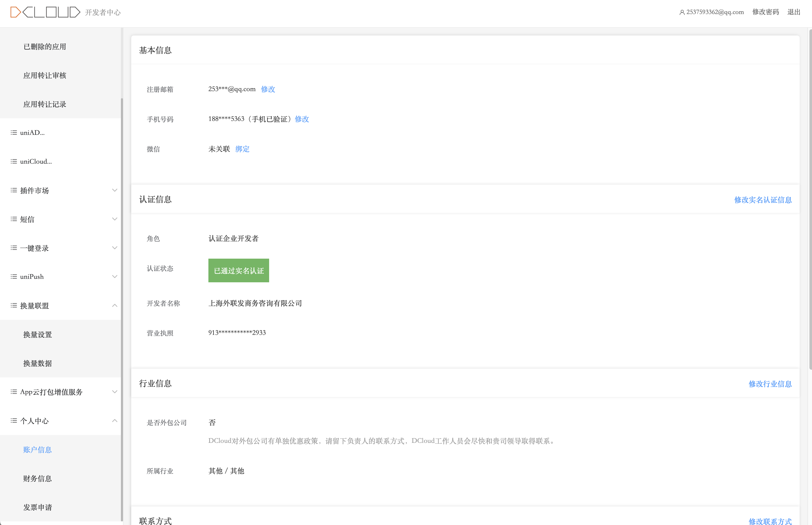
Task: Click the list icon next to uniCloud
Action: click(14, 162)
